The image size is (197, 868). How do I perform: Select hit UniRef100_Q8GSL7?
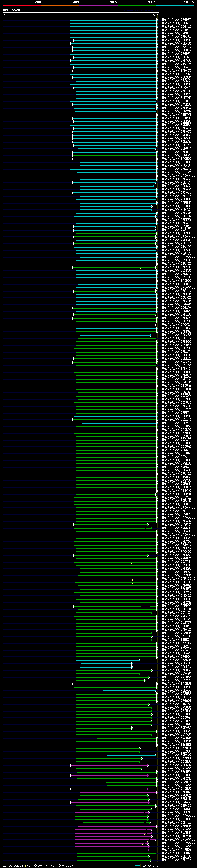point(176,26)
